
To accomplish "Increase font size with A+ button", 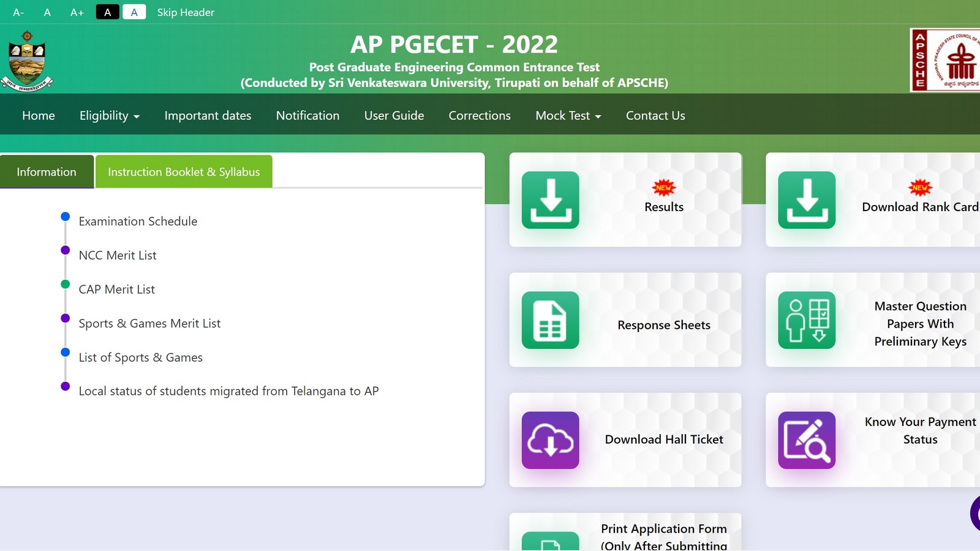I will pyautogui.click(x=77, y=12).
